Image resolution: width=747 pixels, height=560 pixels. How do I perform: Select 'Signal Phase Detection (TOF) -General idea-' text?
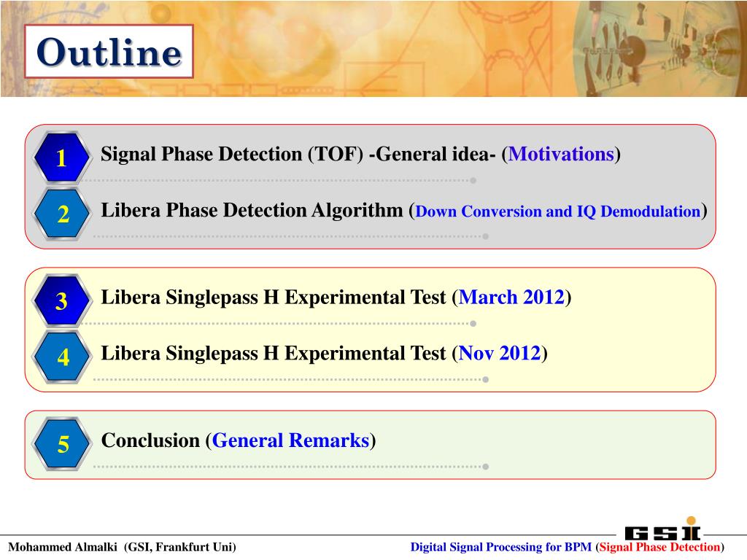coord(298,155)
